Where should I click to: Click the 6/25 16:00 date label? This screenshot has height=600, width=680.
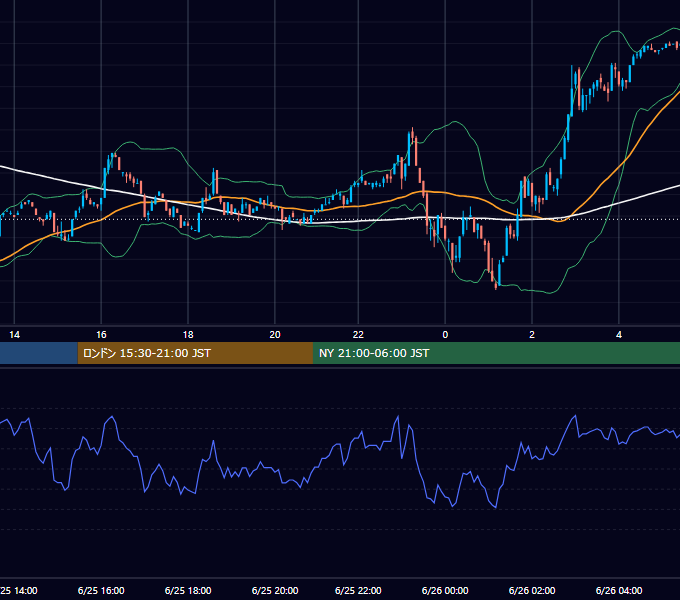(101, 590)
